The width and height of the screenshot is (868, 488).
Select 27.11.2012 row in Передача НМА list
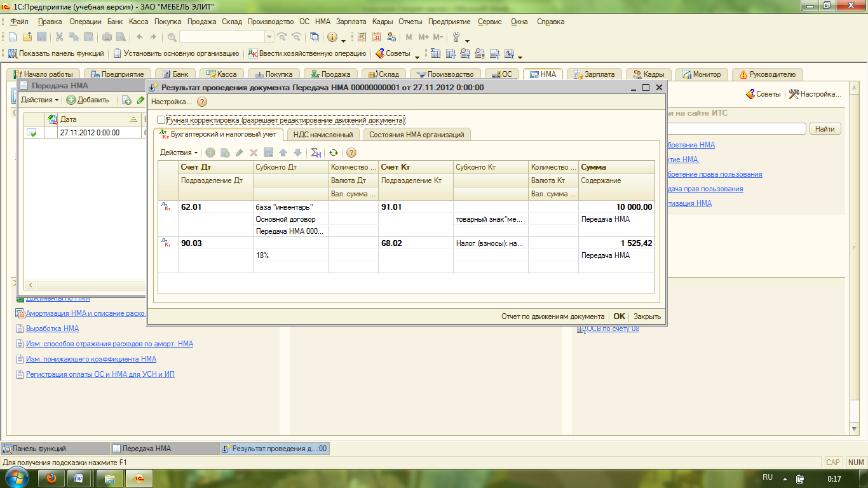point(85,133)
